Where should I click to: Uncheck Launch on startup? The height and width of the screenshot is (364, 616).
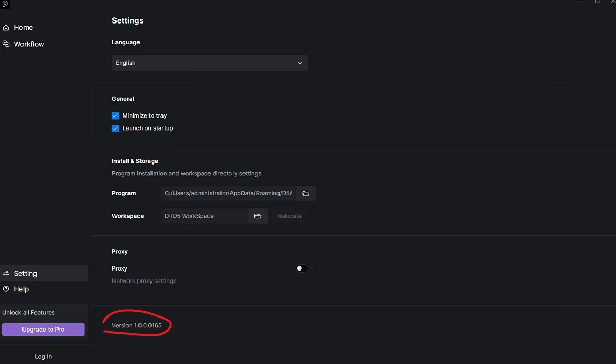[115, 128]
